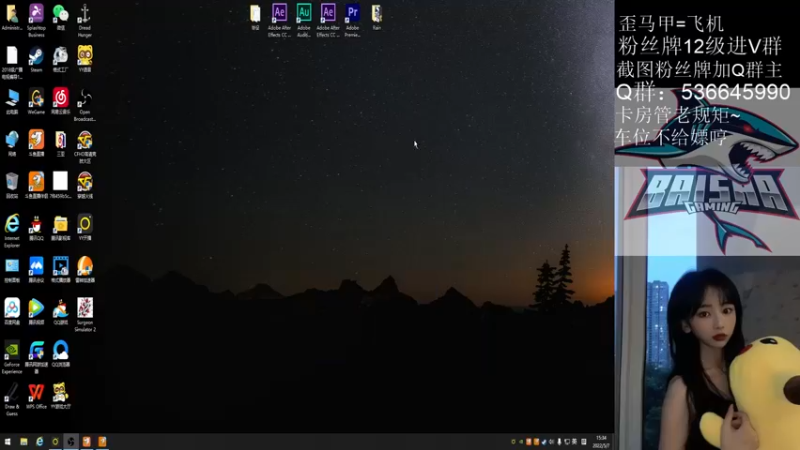Open the second Adobe After Effects shortcut
Screen dimensions: 800x450
click(328, 20)
